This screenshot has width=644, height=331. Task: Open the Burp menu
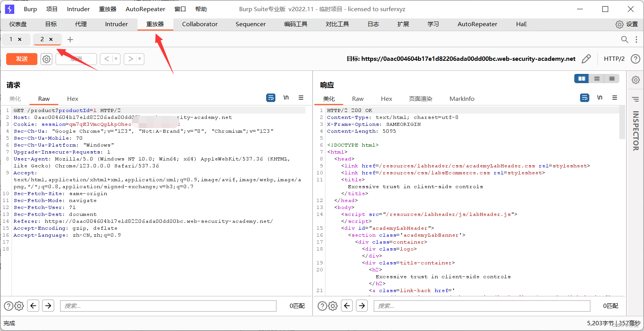tap(30, 9)
